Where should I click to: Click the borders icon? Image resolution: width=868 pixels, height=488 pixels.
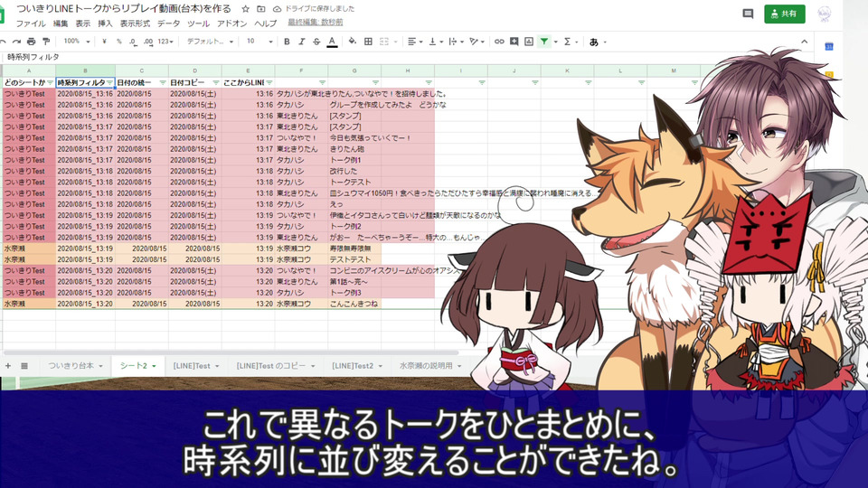[368, 42]
